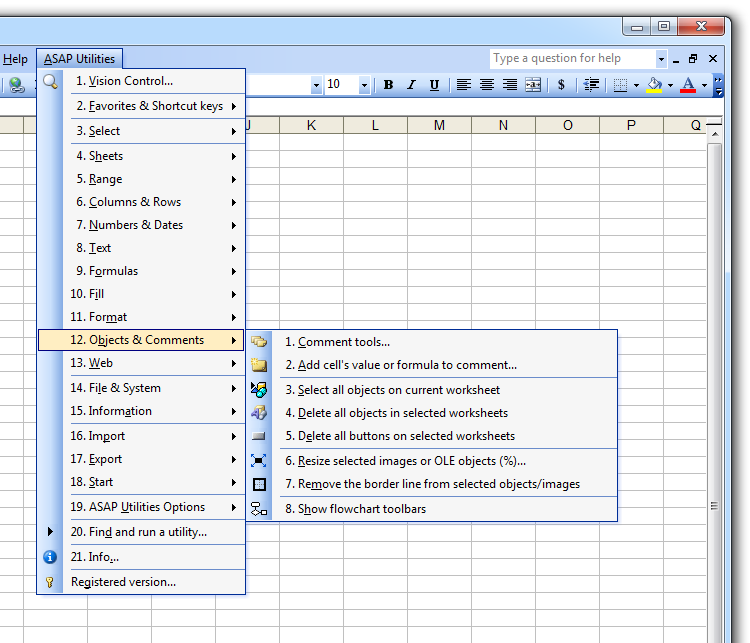Center align text

tap(486, 85)
